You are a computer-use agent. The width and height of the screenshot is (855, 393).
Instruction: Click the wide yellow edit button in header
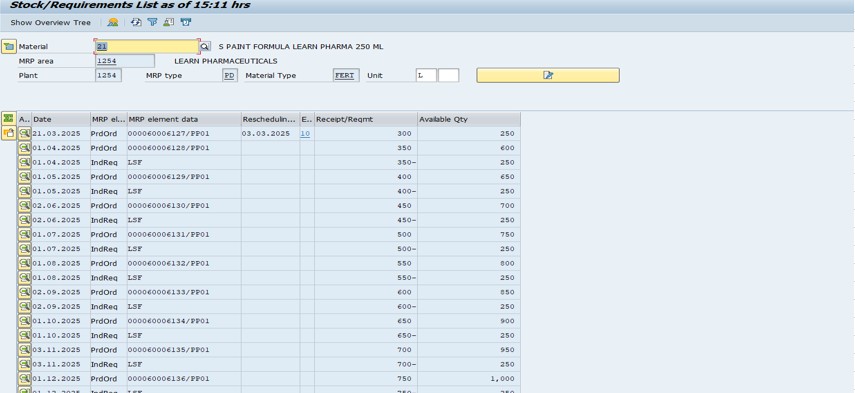pos(548,75)
